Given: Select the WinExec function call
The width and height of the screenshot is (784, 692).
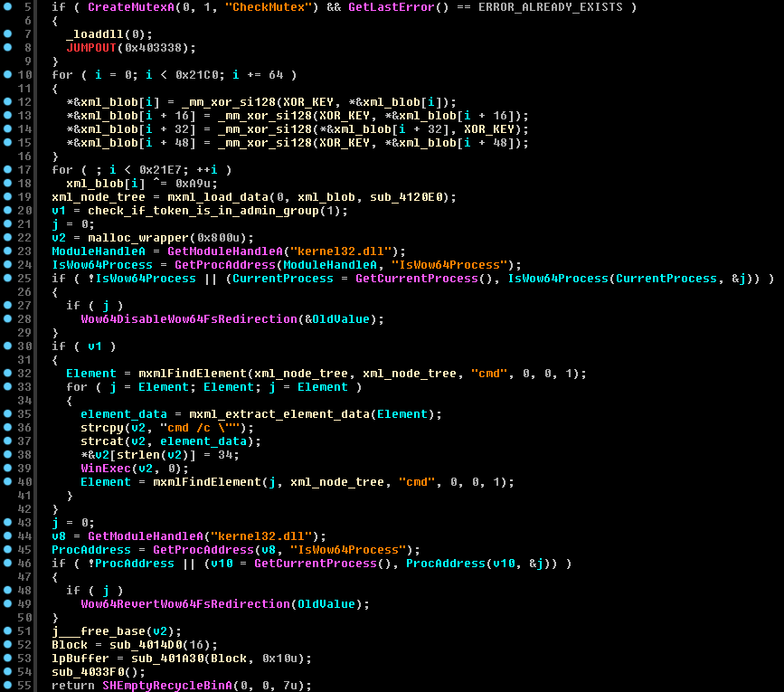Looking at the screenshot, I should coord(106,468).
